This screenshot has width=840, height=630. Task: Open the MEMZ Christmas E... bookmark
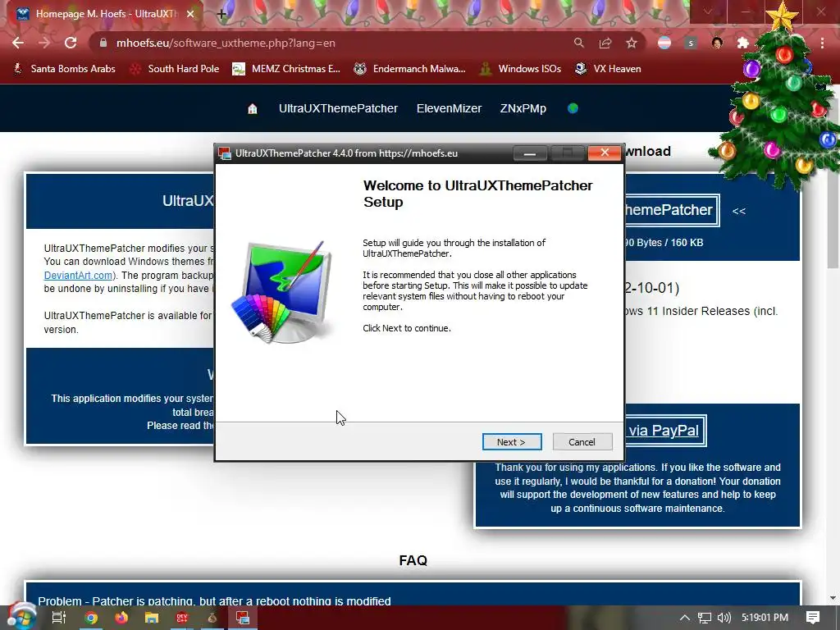(x=286, y=69)
